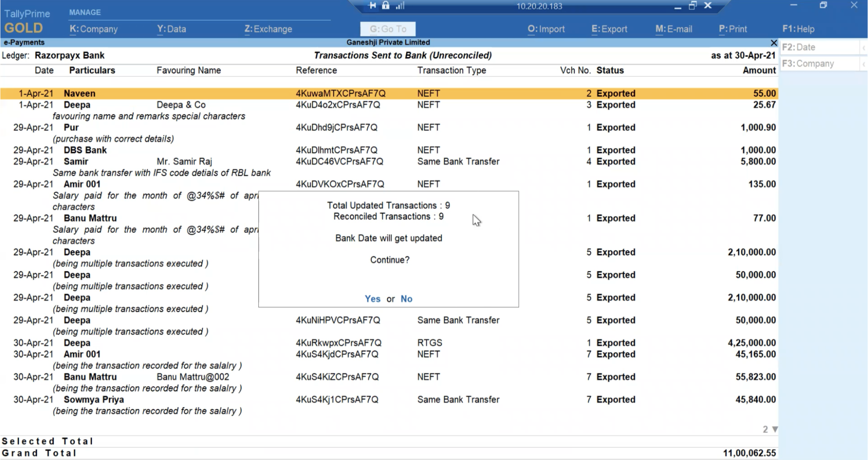Open the Y: Data menu
The width and height of the screenshot is (868, 460).
(172, 29)
